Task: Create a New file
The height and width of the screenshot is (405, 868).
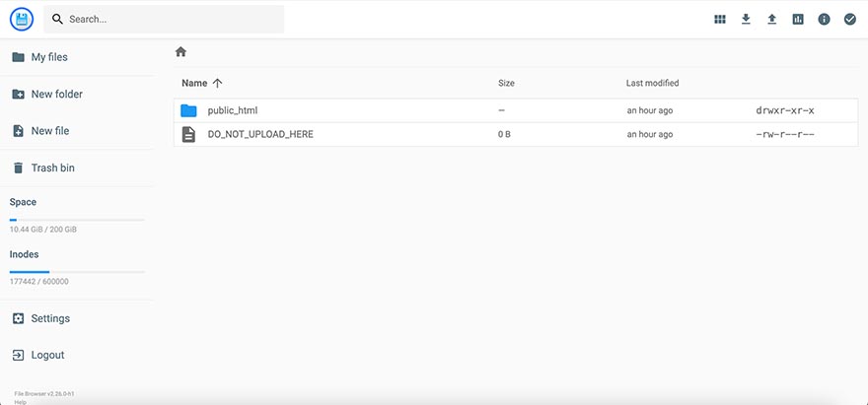Action: pyautogui.click(x=49, y=131)
